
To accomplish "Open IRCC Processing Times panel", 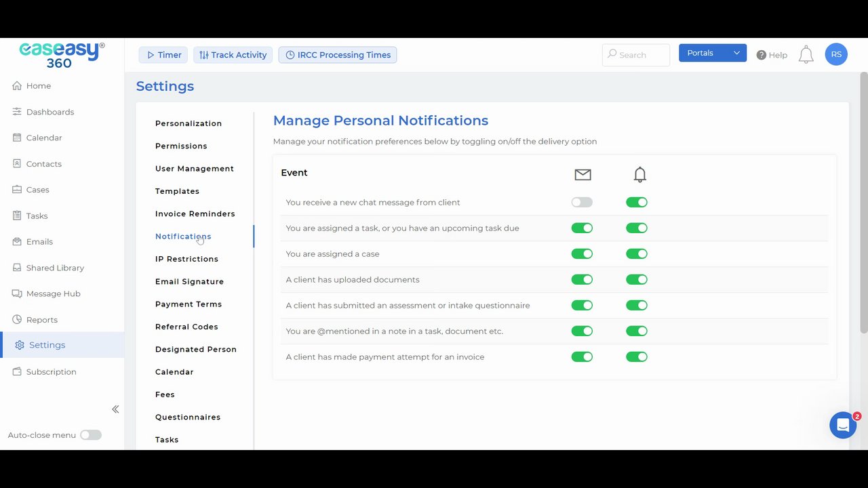I will pyautogui.click(x=338, y=55).
